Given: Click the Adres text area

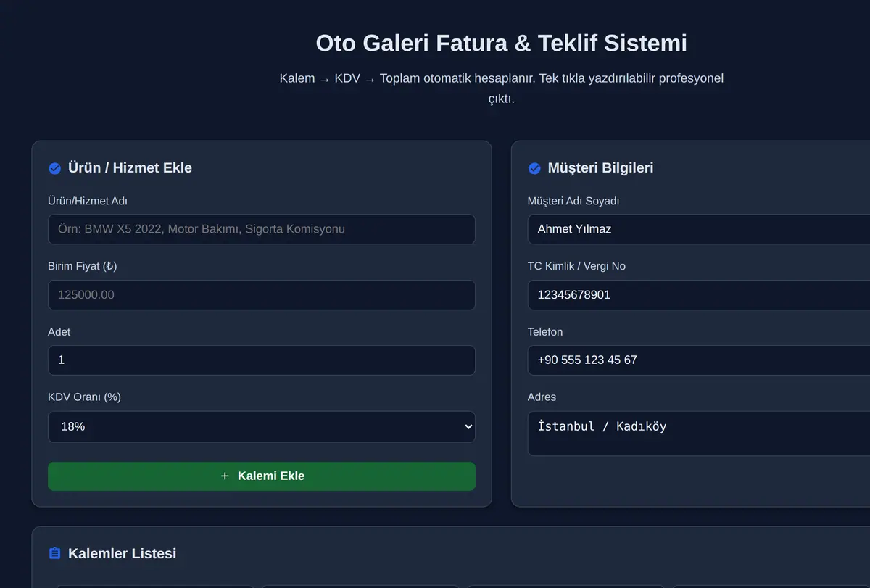Looking at the screenshot, I should pyautogui.click(x=699, y=434).
